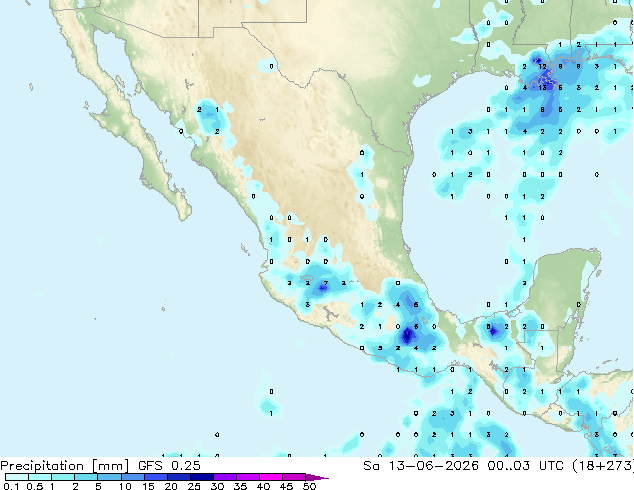The width and height of the screenshot is (634, 490).
Task: Click the '12' precipitation value on the map
Action: (x=543, y=66)
